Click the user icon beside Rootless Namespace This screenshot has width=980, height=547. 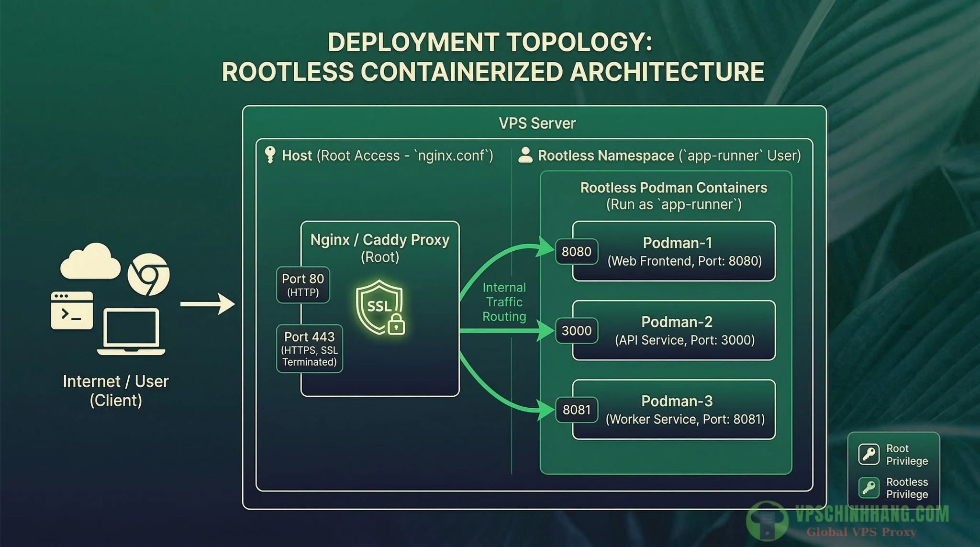click(526, 155)
